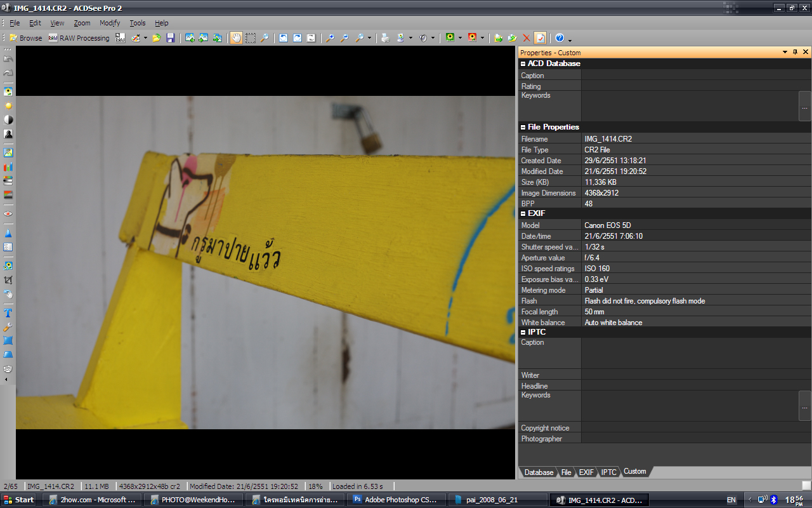Collapse the IPTC section

tap(523, 332)
